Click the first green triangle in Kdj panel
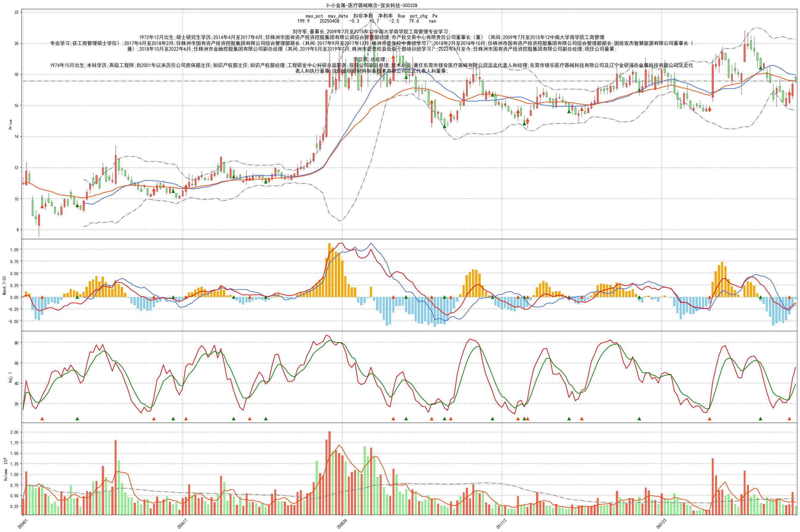Screen dimensions: 800x532 coord(77,419)
